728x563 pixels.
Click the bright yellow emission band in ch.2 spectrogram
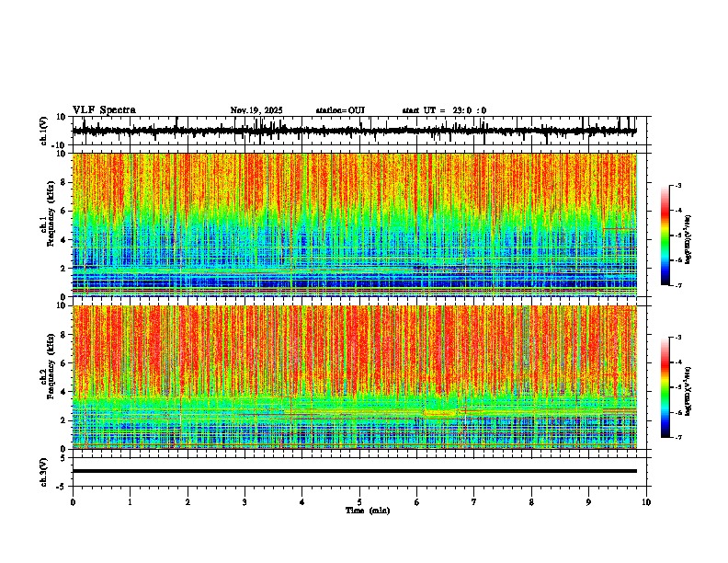pos(439,413)
